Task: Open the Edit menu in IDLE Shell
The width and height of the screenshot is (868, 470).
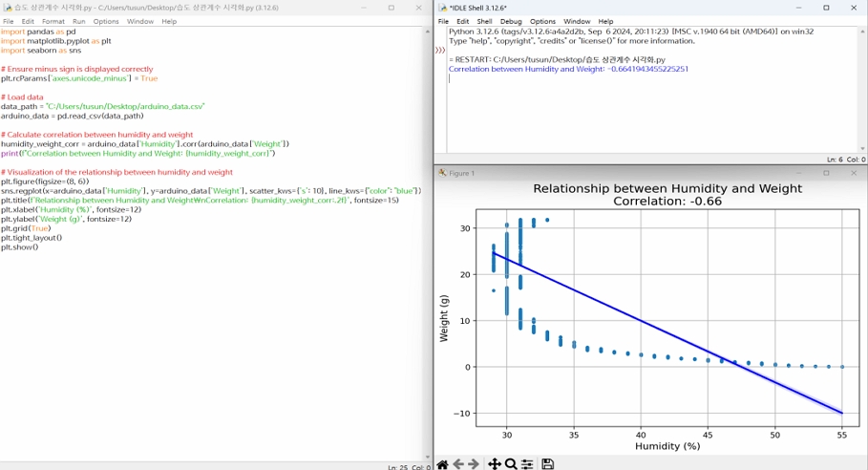Action: point(463,22)
